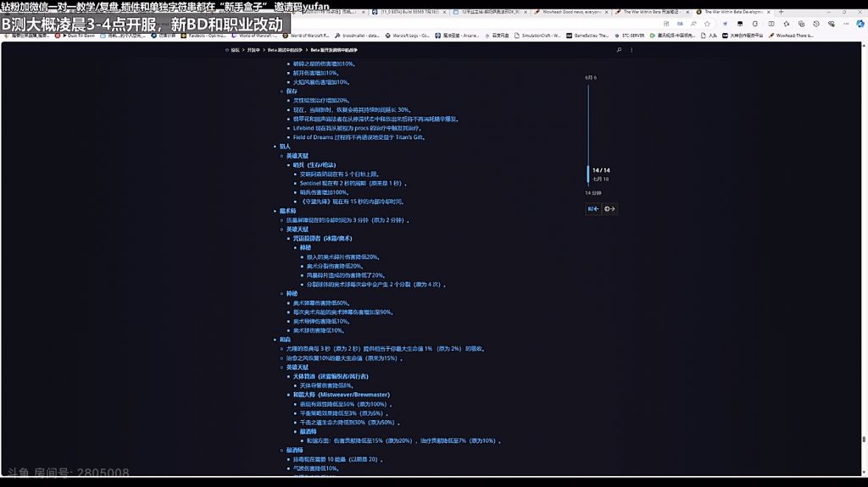Open the three-dots menu in forum header
The height and width of the screenshot is (487, 868).
pos(631,50)
